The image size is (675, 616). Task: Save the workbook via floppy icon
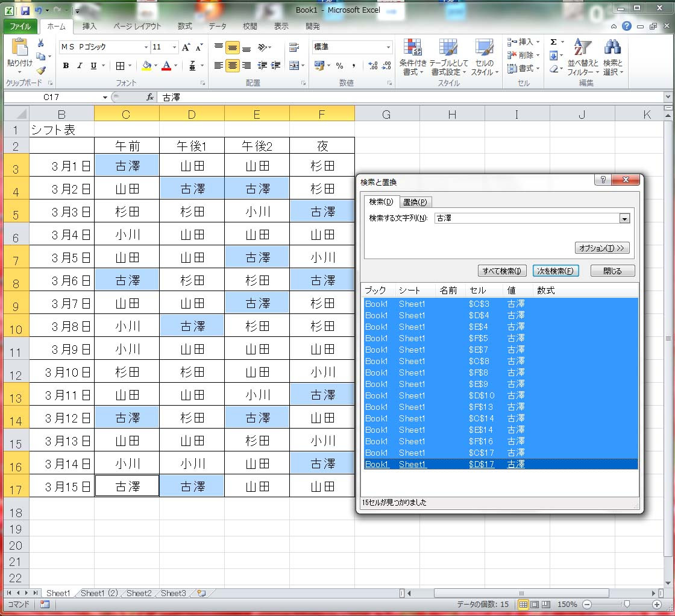pyautogui.click(x=25, y=10)
